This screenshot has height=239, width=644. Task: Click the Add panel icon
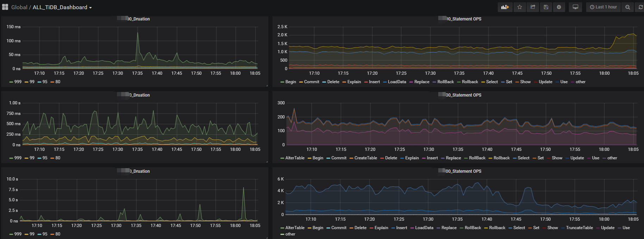tap(505, 7)
